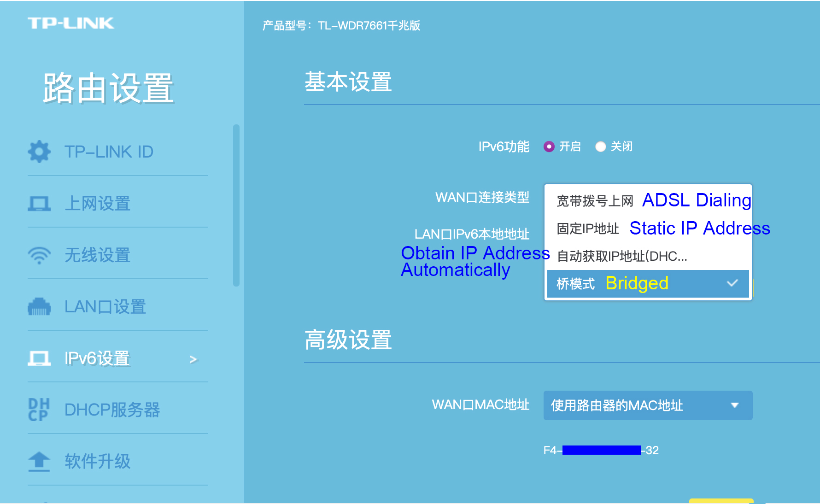Open the 无线设置 menu item
The height and width of the screenshot is (504, 820).
point(118,255)
